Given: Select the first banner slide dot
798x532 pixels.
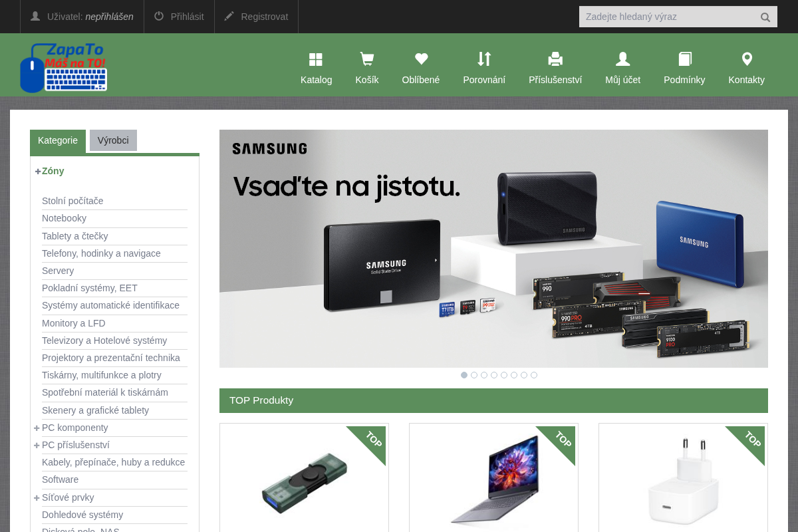Looking at the screenshot, I should (464, 375).
